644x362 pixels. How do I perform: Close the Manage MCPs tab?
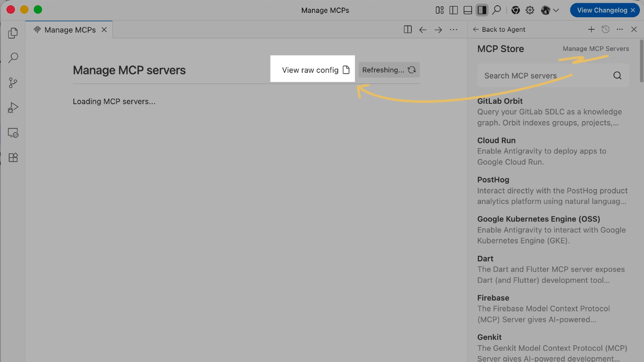(104, 30)
